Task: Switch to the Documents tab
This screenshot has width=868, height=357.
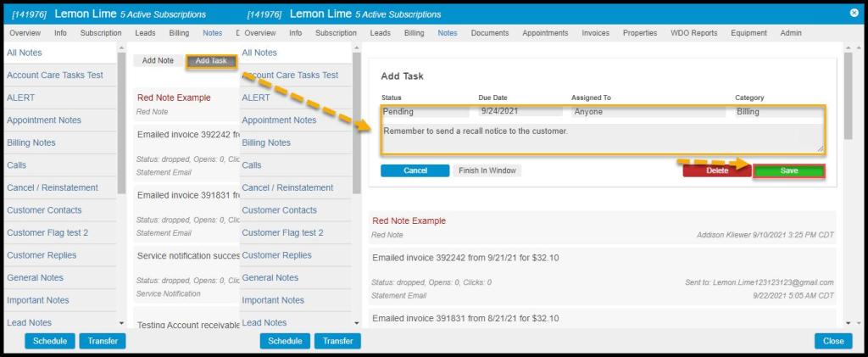Action: pyautogui.click(x=489, y=33)
